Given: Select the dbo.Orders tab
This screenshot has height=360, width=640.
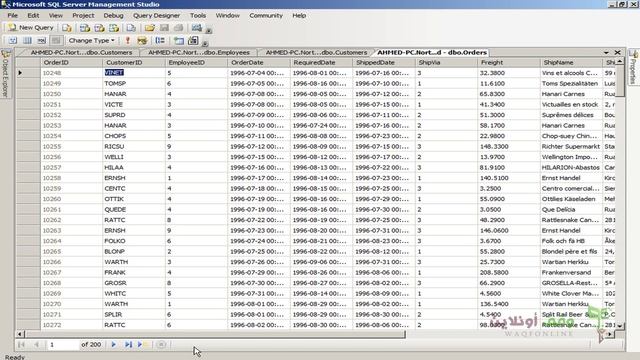Looking at the screenshot, I should (x=431, y=53).
